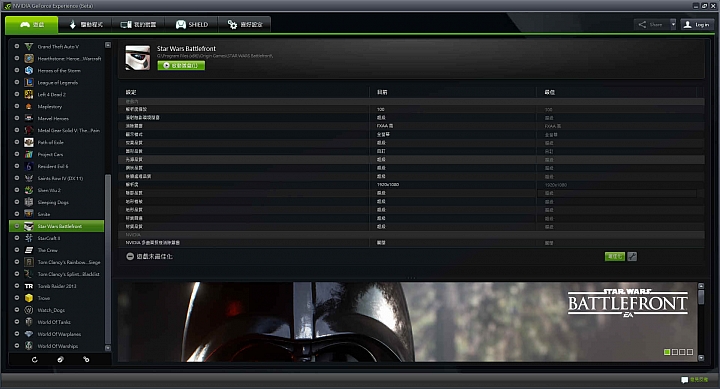Click the game-not-optimized status circle icon

coord(130,256)
